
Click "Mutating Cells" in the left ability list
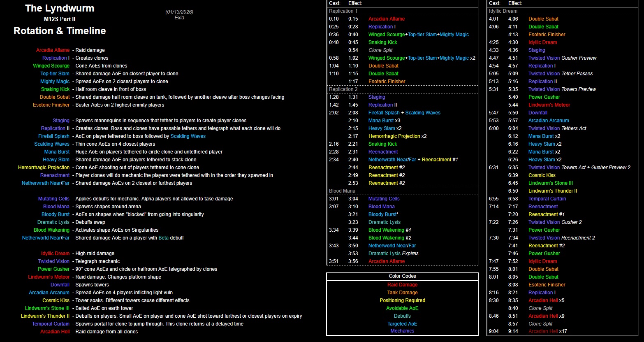coord(54,199)
